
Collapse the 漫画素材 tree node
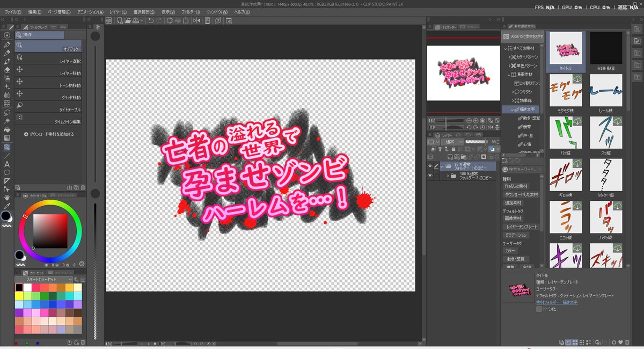(509, 74)
